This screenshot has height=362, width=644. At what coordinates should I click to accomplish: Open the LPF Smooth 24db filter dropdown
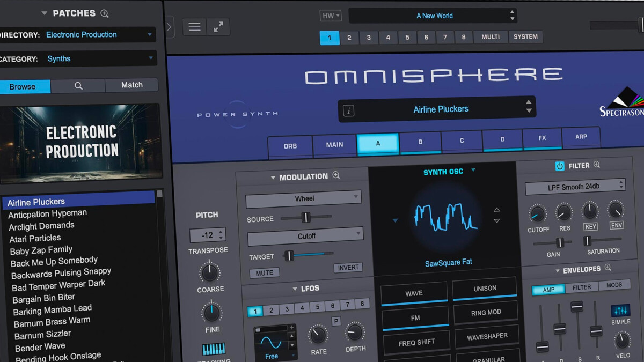(x=574, y=186)
